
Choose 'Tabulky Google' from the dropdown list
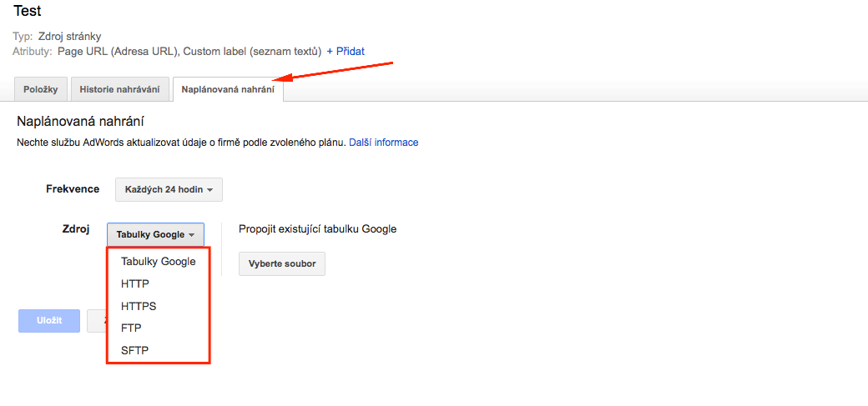pyautogui.click(x=159, y=262)
